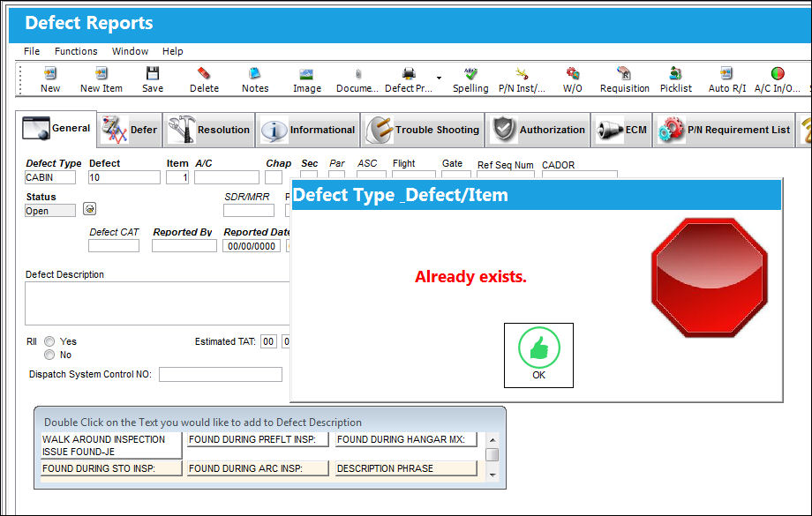Pick the FOUND DURING STO INSP phrase
This screenshot has height=516, width=812.
point(111,468)
